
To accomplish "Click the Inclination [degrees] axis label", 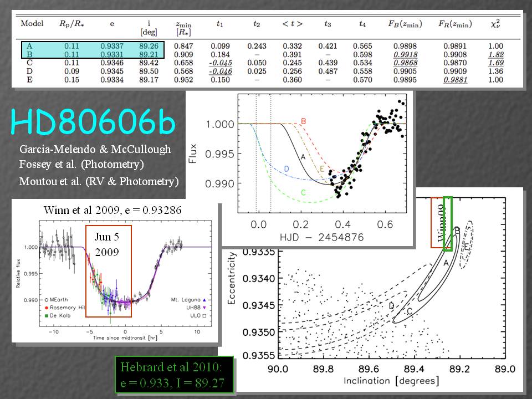I will tap(391, 382).
